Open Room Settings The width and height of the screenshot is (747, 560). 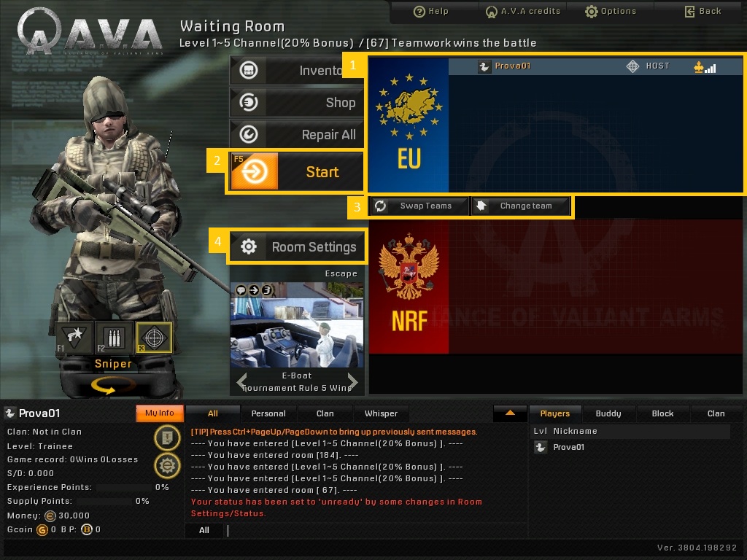click(x=296, y=247)
